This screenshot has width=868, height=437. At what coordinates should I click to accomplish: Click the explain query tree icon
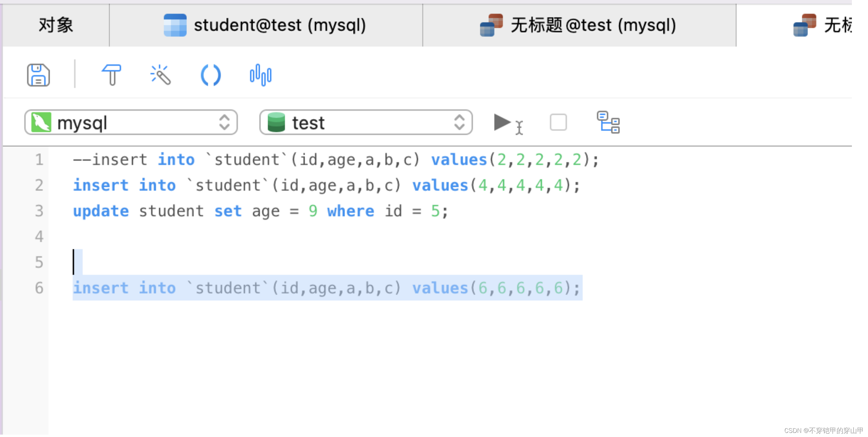[x=608, y=122]
